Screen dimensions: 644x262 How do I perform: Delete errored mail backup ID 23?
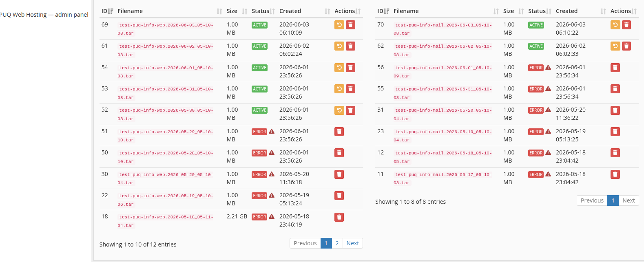coord(615,132)
